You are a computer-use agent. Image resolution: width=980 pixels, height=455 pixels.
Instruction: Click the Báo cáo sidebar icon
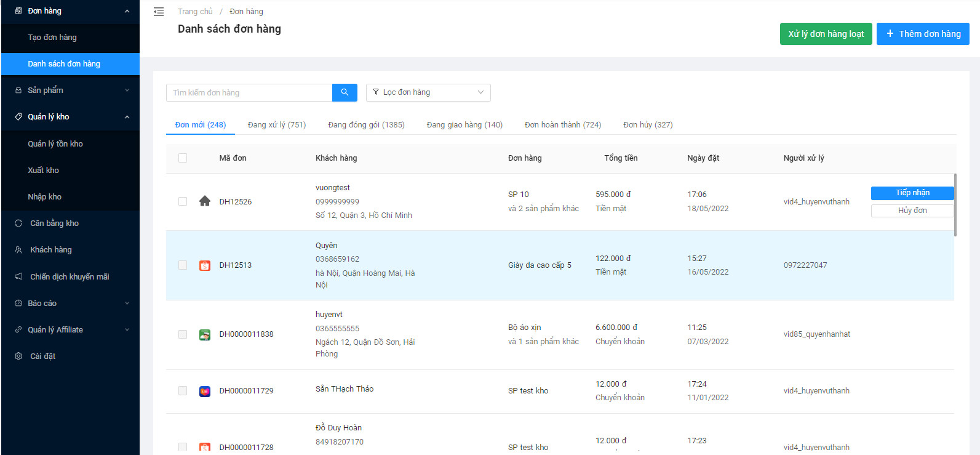click(18, 304)
